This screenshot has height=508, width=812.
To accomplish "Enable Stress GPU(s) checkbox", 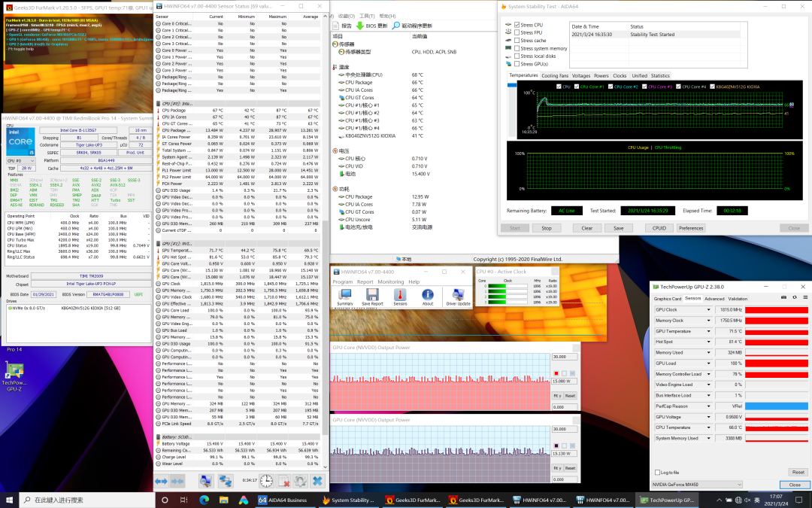I will tap(517, 64).
